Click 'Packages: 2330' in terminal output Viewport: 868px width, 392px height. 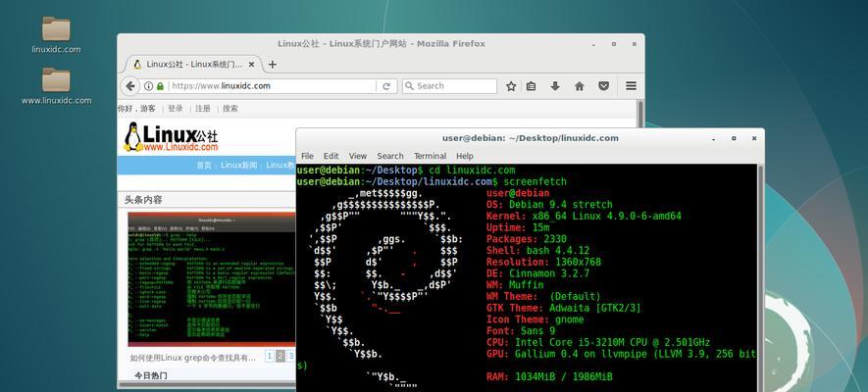point(527,239)
